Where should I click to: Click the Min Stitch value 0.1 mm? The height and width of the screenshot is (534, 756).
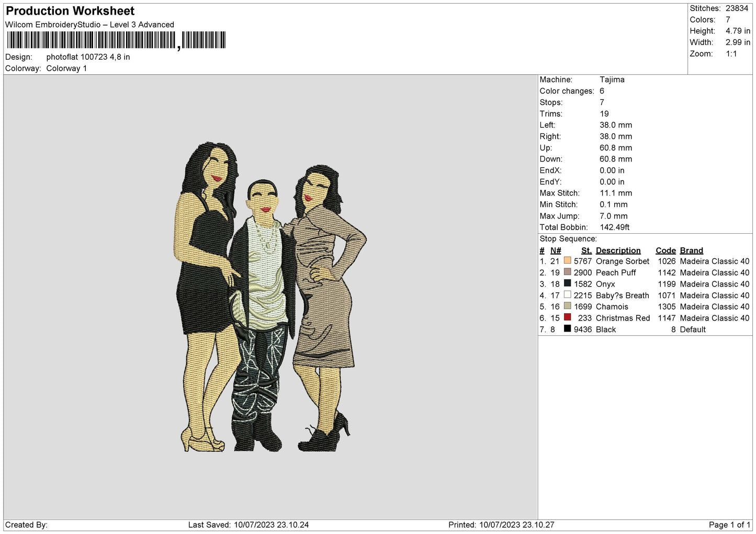tap(614, 204)
